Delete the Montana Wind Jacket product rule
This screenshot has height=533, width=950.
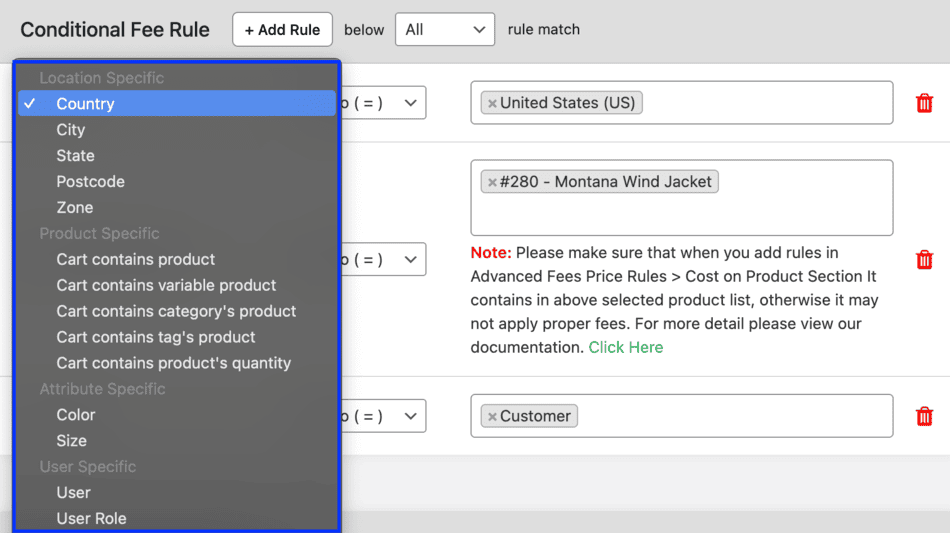point(924,259)
